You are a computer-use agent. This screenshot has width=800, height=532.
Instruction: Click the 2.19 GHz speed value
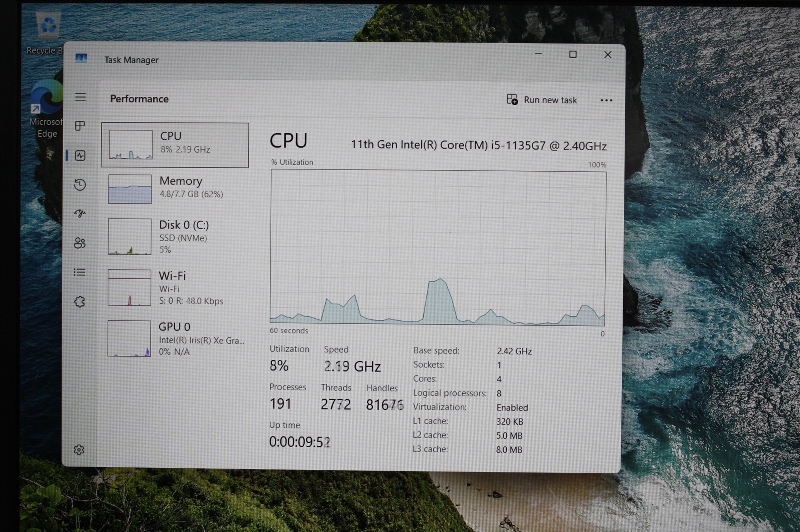[x=352, y=366]
